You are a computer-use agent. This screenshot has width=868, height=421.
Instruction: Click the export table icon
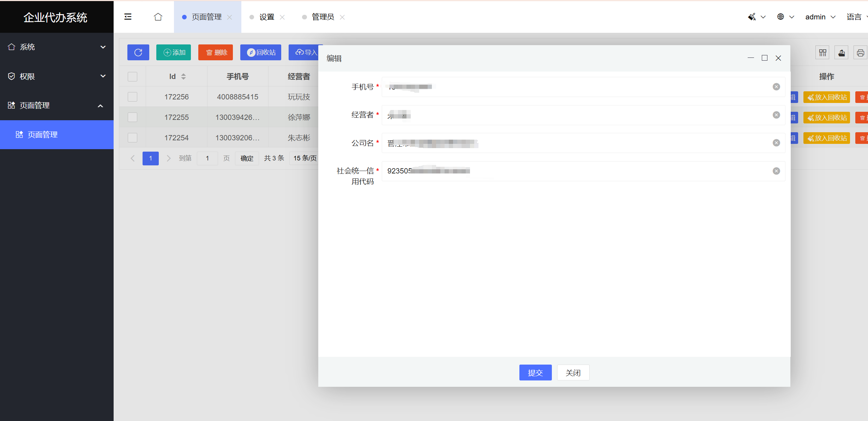point(842,53)
